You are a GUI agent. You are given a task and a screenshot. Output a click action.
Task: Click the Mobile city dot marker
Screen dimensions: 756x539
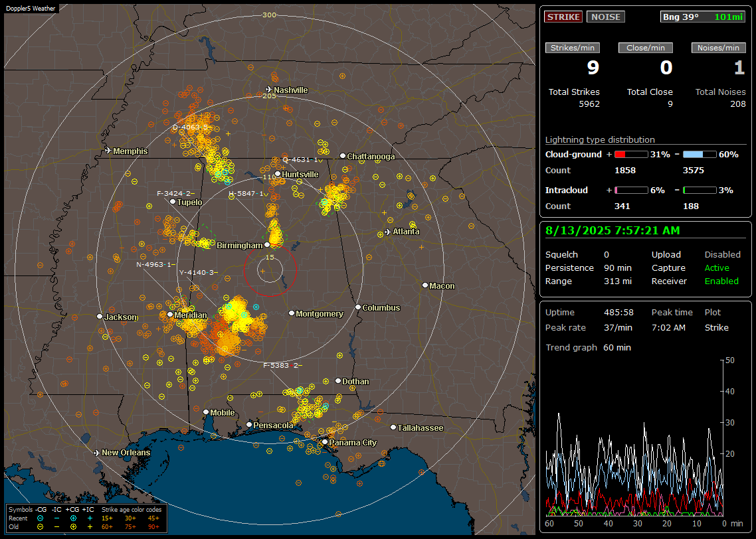click(x=207, y=412)
